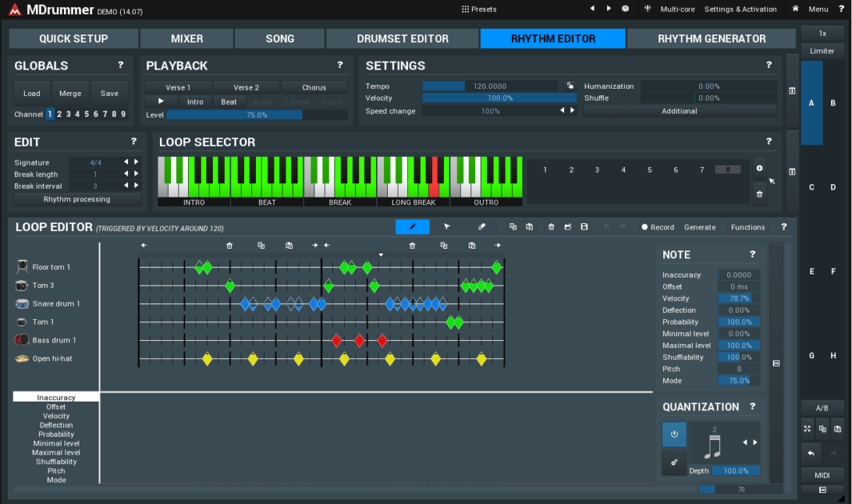This screenshot has width=852, height=504.
Task: Adjust the Tempo slider
Action: click(x=490, y=86)
